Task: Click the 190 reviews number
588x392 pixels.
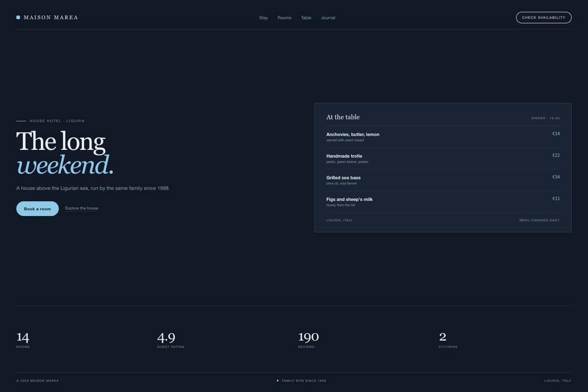Action: [308, 337]
